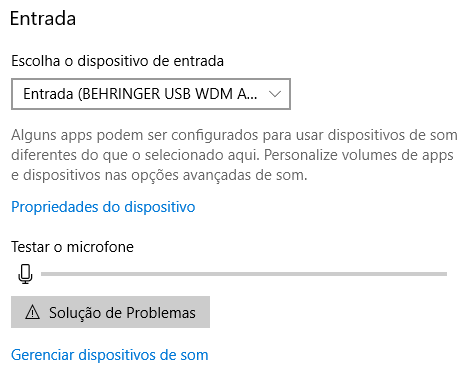Click the Testar o microfone label
Screen dimensions: 464x374
pos(72,247)
